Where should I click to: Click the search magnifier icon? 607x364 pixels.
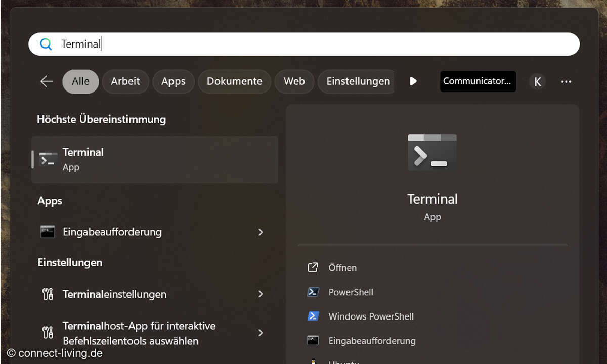[46, 44]
